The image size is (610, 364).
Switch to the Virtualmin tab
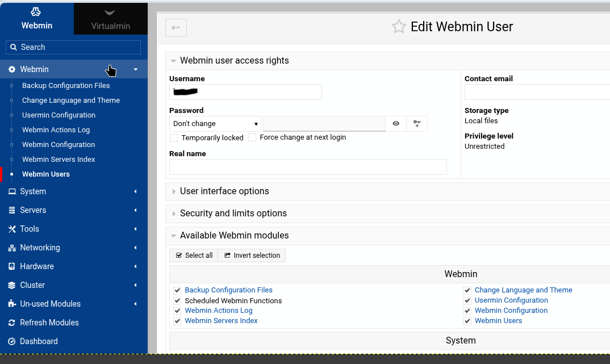point(110,19)
